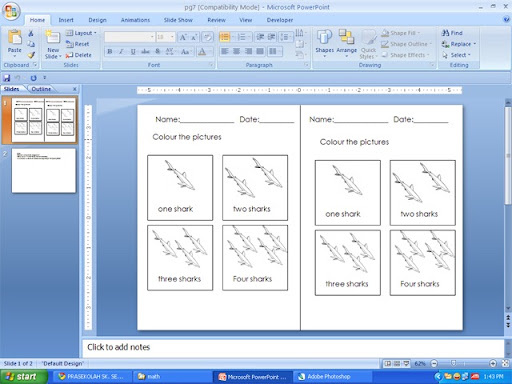This screenshot has height=384, width=512.
Task: Increase list indent level
Action: [272, 37]
